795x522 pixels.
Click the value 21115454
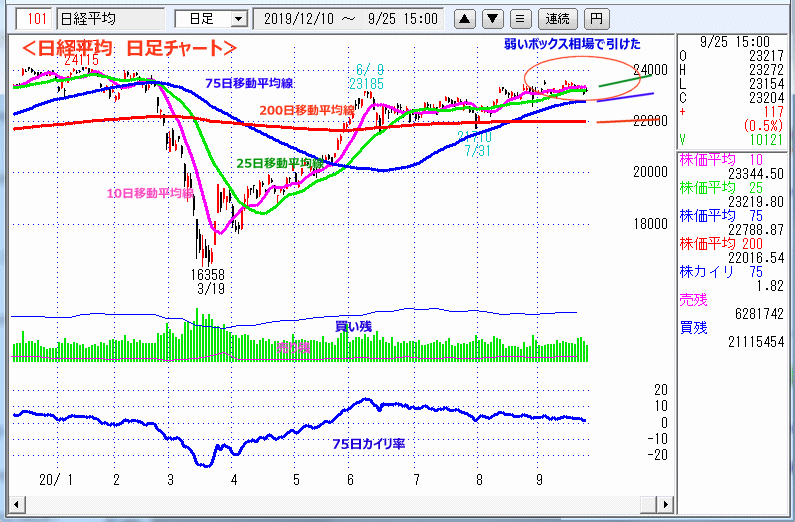click(756, 342)
